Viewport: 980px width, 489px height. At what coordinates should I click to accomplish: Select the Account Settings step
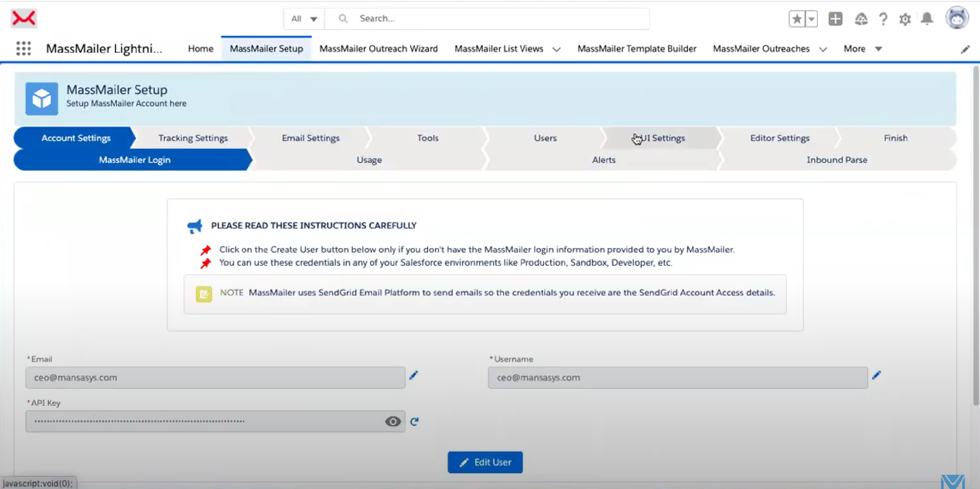point(76,138)
